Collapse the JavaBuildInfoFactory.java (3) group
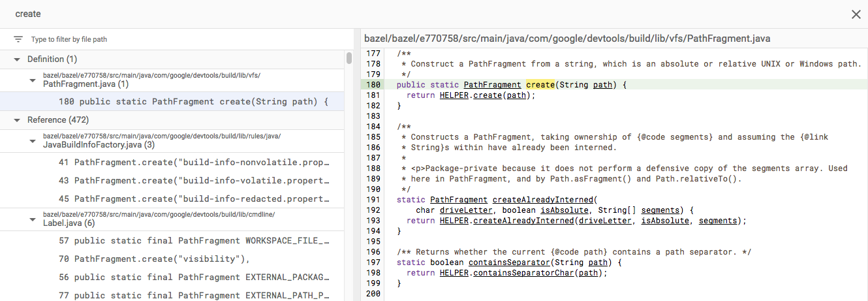868x301 pixels. click(32, 140)
